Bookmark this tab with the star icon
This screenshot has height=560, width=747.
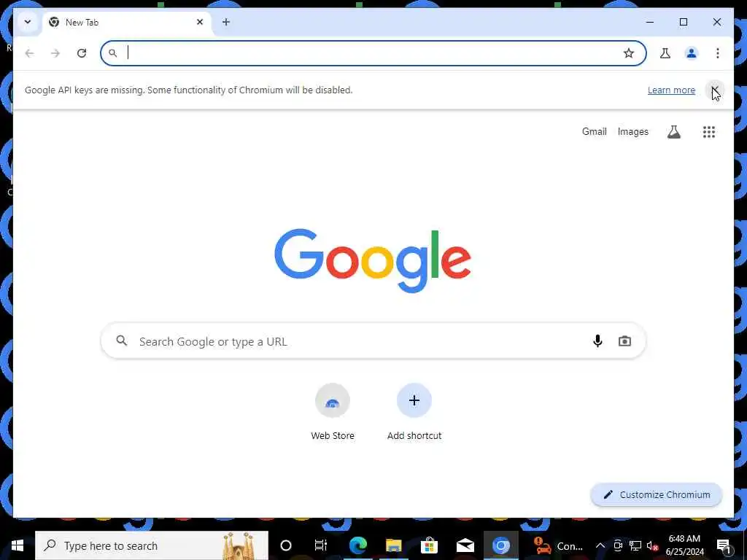(x=628, y=52)
